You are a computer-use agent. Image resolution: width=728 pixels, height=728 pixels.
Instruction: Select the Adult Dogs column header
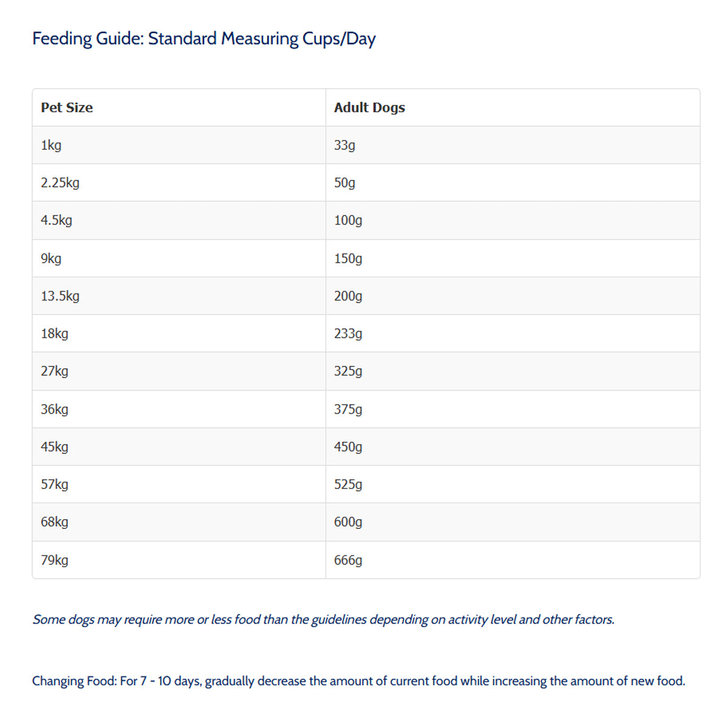coord(369,108)
